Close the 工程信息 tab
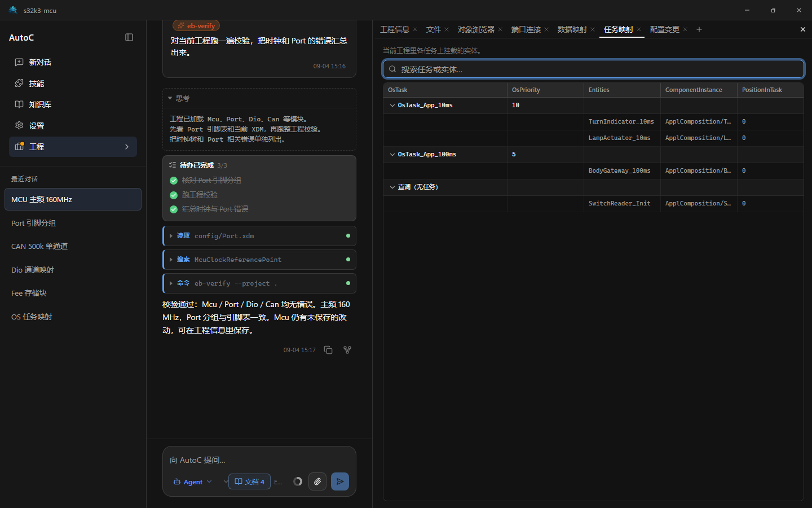The width and height of the screenshot is (812, 508). coord(415,29)
